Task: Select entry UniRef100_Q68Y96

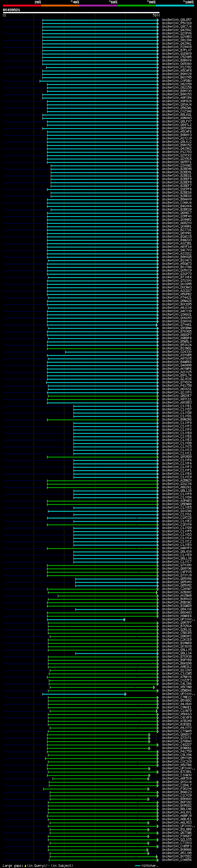Action: click(176, 568)
